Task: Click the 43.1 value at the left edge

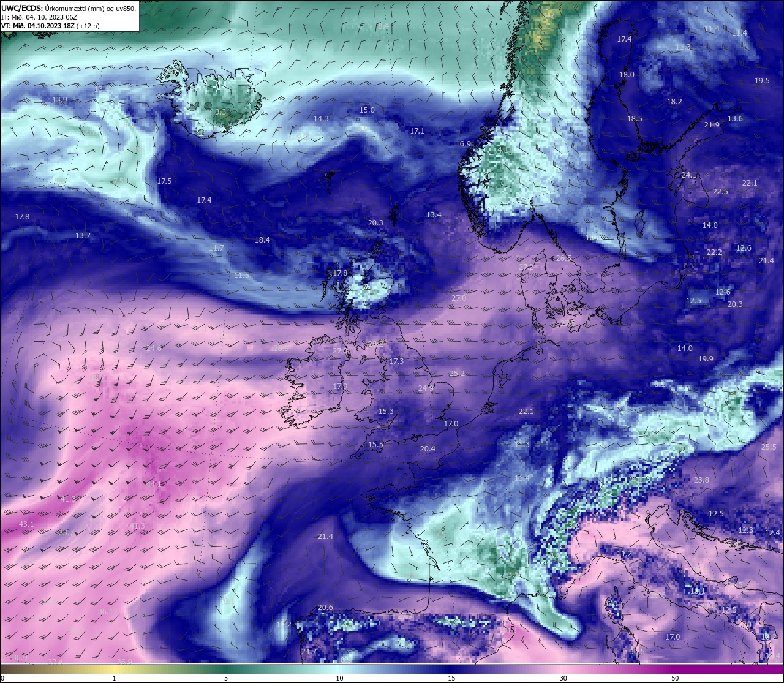Action: tap(26, 524)
